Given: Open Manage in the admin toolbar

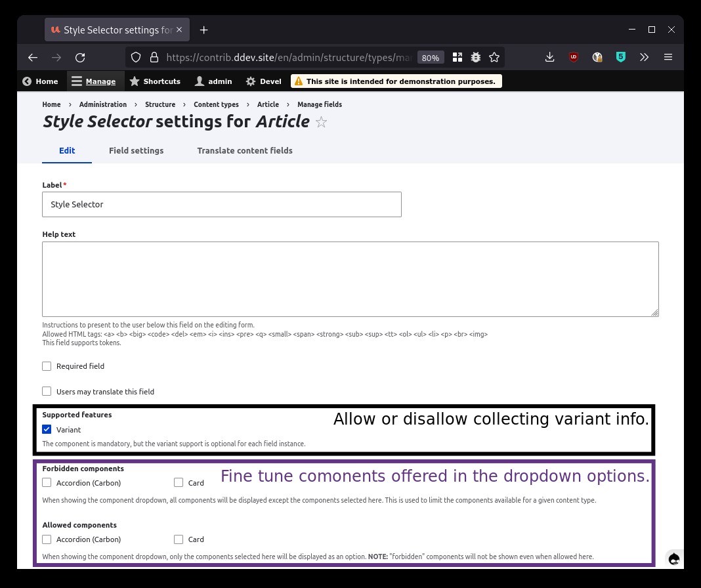Looking at the screenshot, I should (95, 81).
